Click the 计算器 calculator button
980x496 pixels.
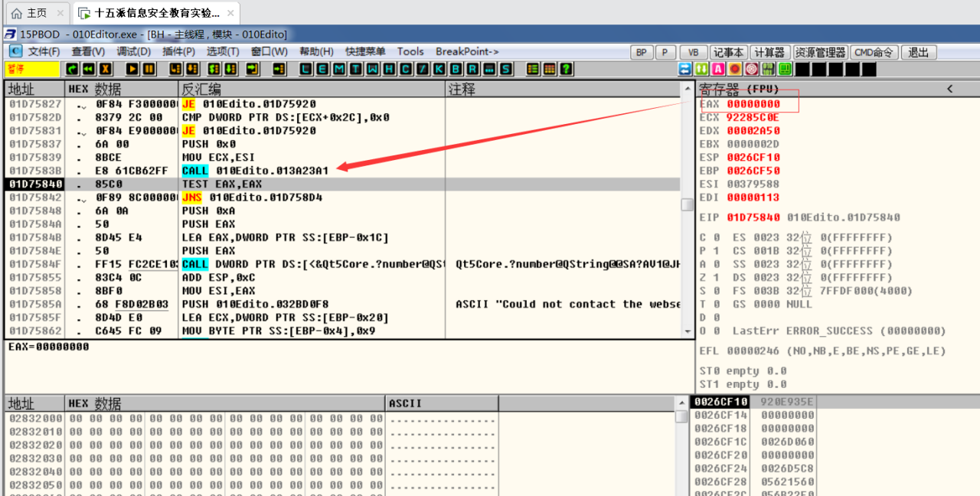click(x=769, y=52)
